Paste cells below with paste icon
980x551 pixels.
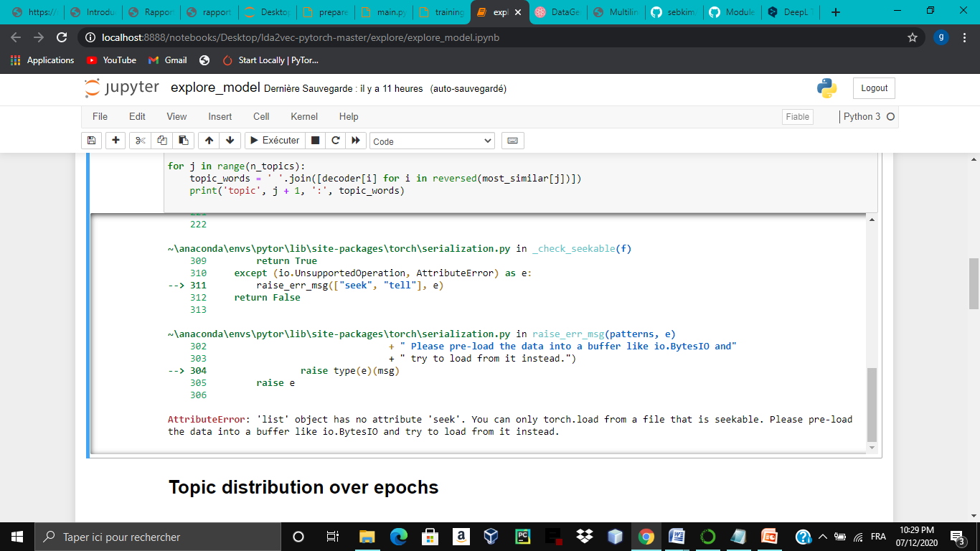click(x=182, y=140)
